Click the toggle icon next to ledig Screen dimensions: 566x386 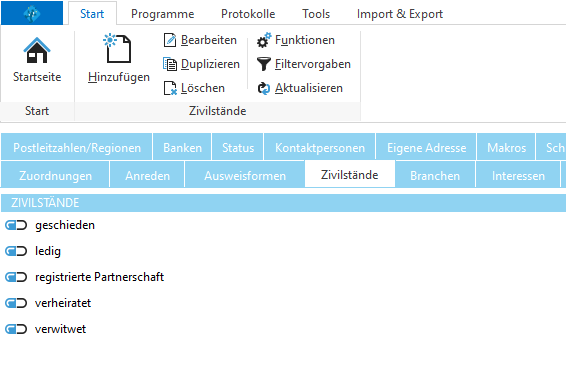pos(16,251)
